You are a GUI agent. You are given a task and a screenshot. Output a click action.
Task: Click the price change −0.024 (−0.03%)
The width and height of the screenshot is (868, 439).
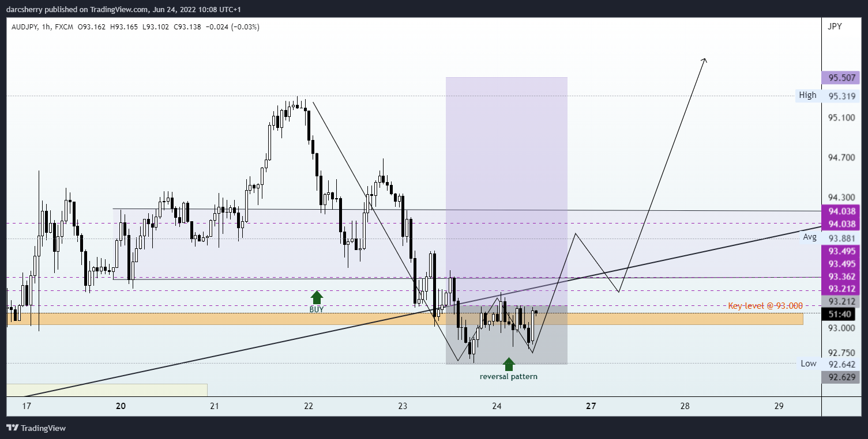coord(233,27)
